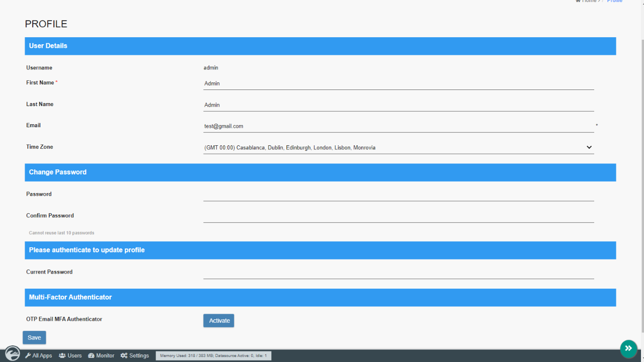This screenshot has width=644, height=362.
Task: Click the memory usage status box
Action: 213,355
